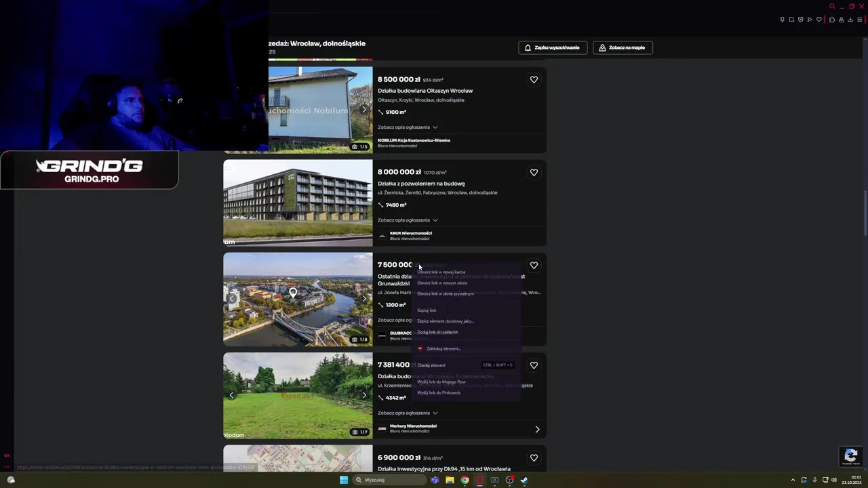The width and height of the screenshot is (868, 488).
Task: Choose 'Wyślij link do Mojego Flow'
Action: coord(441,382)
